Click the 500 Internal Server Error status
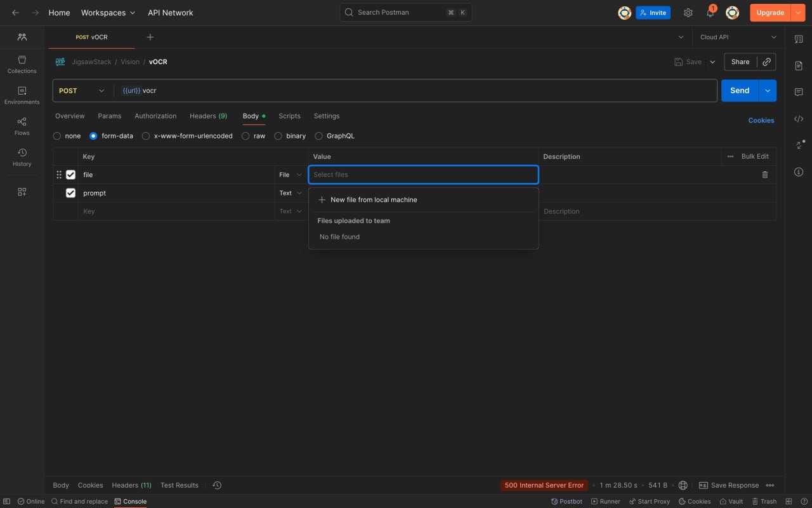The width and height of the screenshot is (812, 508). click(544, 485)
